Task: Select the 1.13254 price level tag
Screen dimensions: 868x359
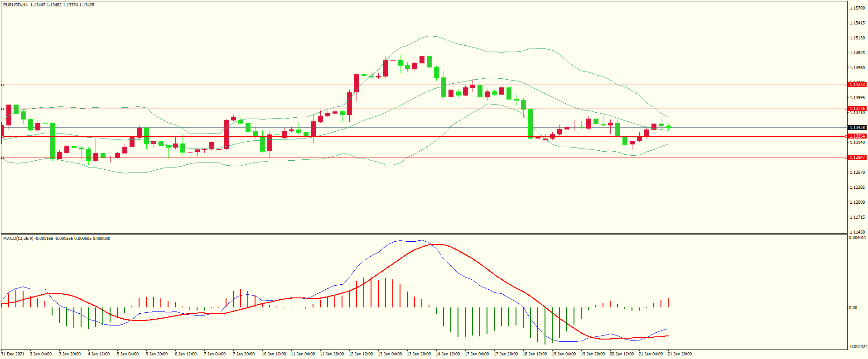Action: point(857,136)
